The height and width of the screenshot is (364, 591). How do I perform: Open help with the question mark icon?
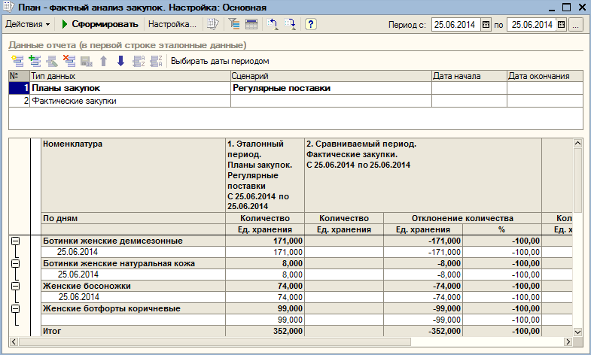tap(311, 25)
